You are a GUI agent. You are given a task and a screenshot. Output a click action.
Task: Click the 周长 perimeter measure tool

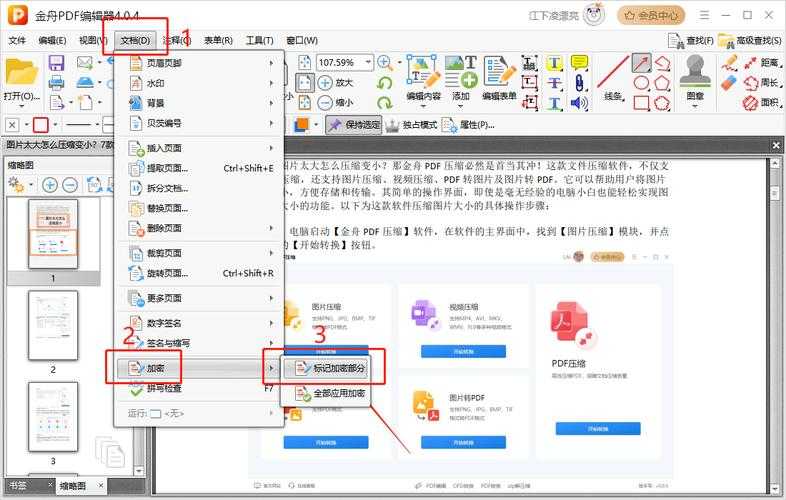click(761, 83)
